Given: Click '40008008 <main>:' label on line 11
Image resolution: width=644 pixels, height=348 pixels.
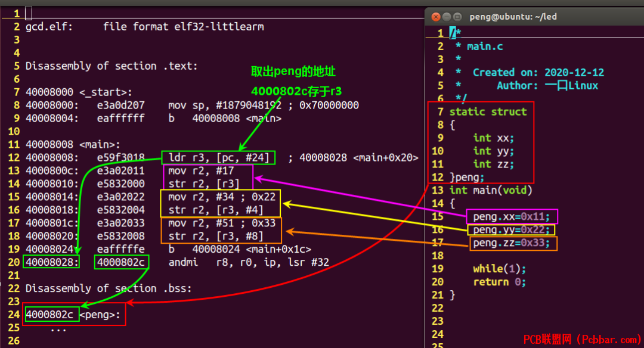Looking at the screenshot, I should point(73,144).
